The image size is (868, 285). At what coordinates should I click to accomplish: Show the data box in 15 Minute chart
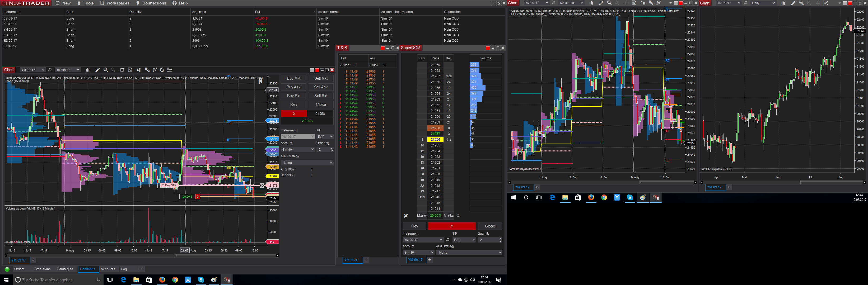(x=130, y=70)
